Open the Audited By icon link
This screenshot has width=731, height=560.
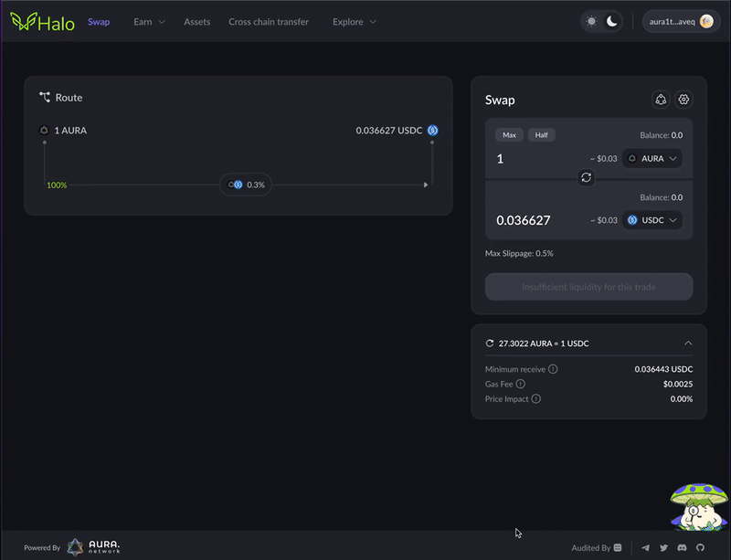coord(618,548)
